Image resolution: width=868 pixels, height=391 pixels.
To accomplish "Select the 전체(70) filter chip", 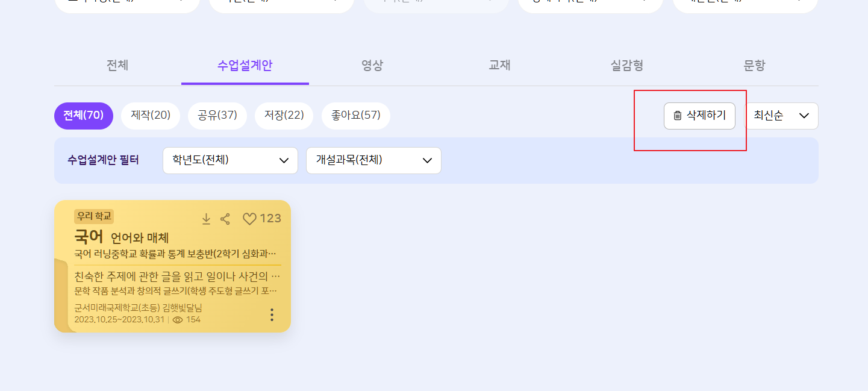I will pyautogui.click(x=84, y=116).
